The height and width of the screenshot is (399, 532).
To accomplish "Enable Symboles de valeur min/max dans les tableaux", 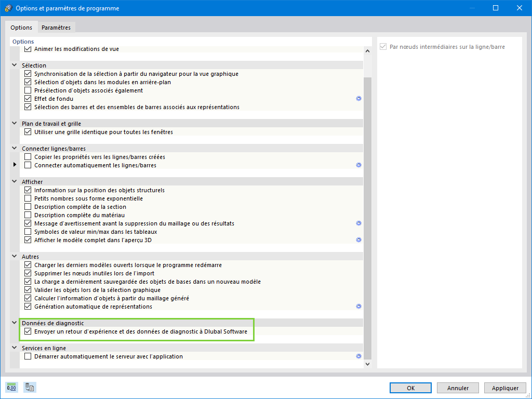I will click(28, 232).
